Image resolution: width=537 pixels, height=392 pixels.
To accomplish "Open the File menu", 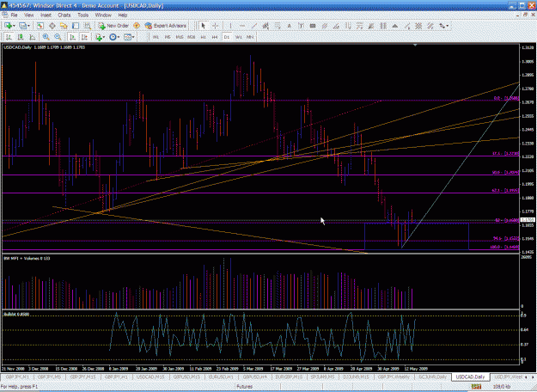I will click(14, 15).
